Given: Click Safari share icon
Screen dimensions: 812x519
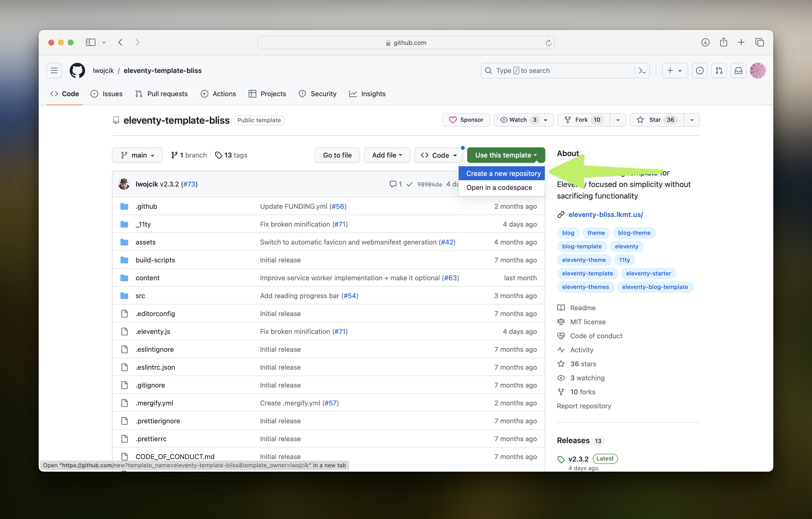Looking at the screenshot, I should 723,42.
